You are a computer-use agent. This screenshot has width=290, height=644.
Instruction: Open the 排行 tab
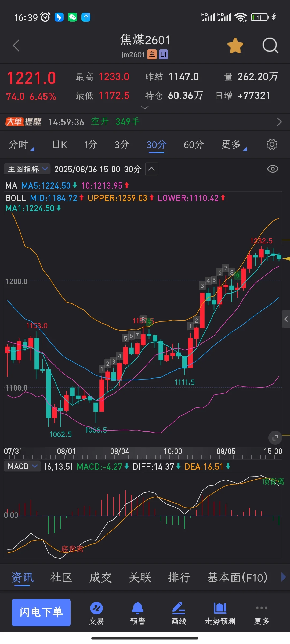point(179,577)
